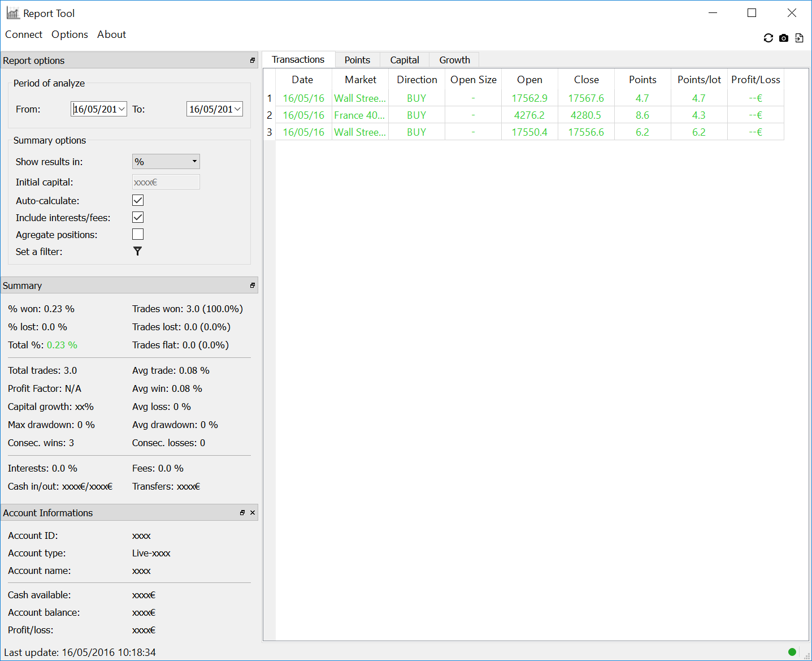
Task: Float the Summary panel
Action: [x=253, y=285]
